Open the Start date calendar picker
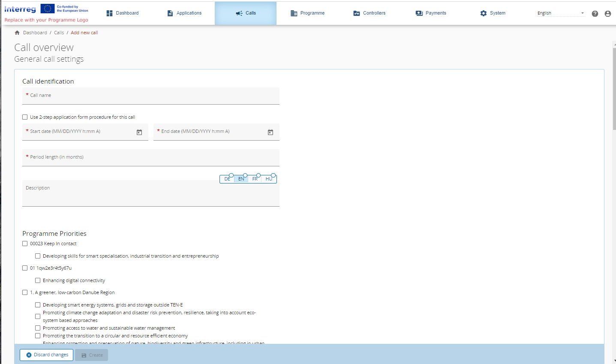This screenshot has width=616, height=364. (139, 132)
